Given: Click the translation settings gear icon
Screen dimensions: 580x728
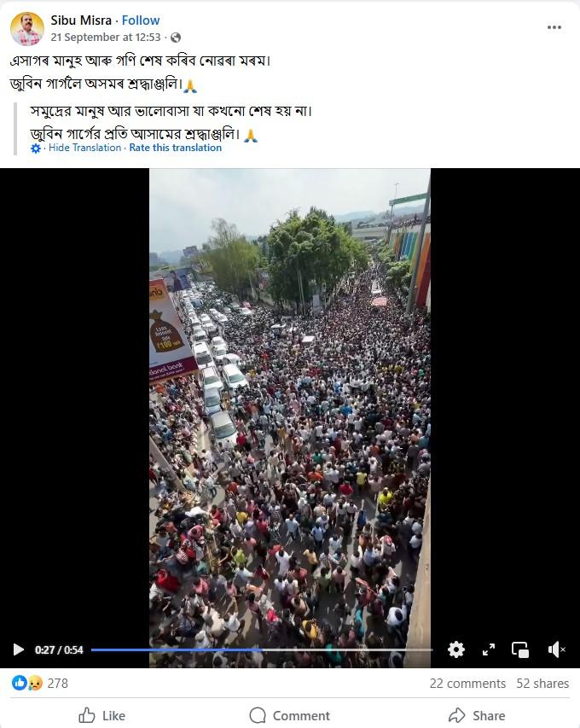Looking at the screenshot, I should tap(36, 149).
